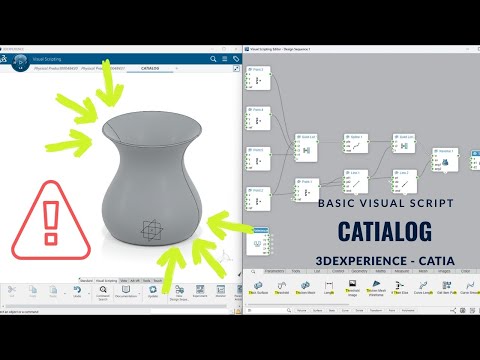Open the Images node category tab
The image size is (480, 360).
(444, 271)
